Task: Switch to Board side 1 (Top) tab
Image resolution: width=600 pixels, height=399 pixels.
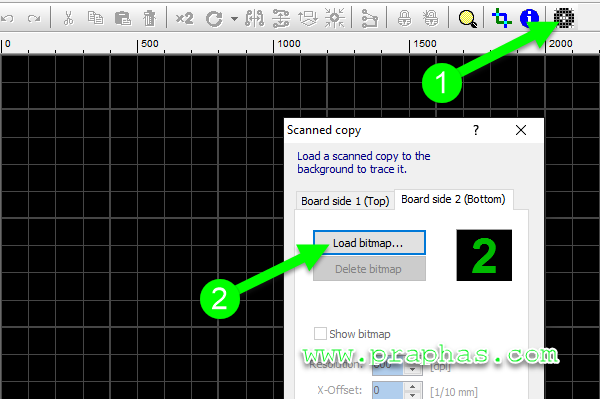Action: coord(345,201)
